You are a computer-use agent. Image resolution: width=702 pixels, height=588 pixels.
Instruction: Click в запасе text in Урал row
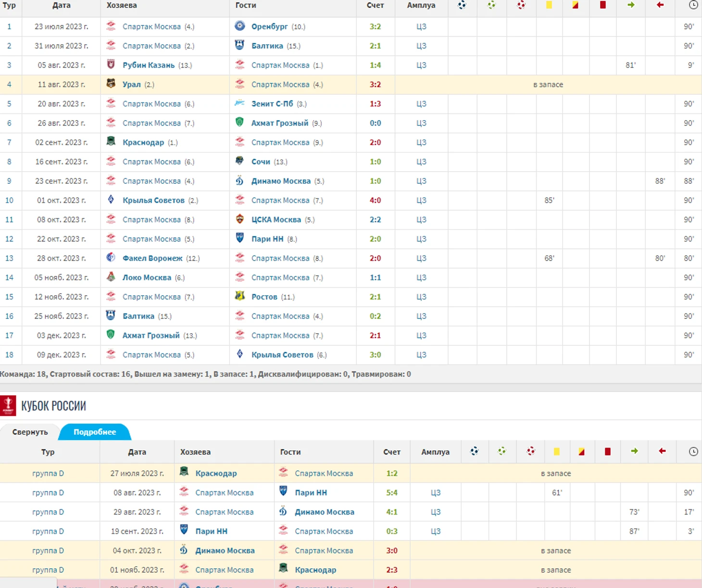548,84
